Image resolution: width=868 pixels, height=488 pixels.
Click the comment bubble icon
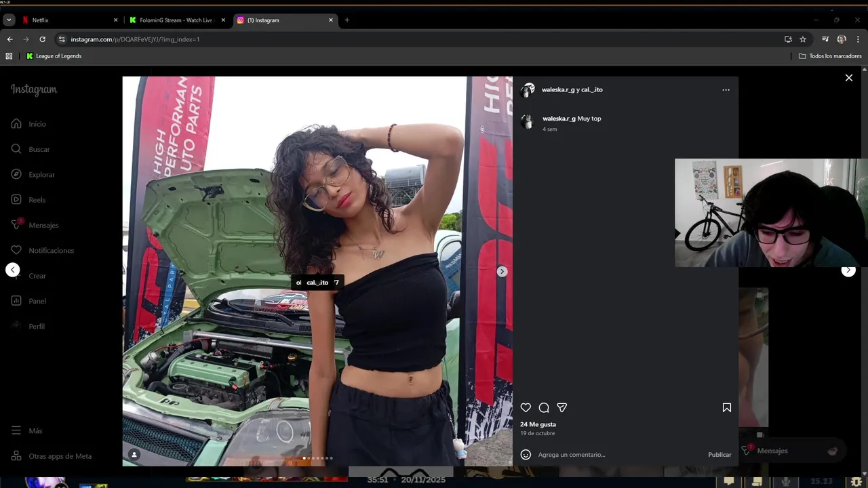544,407
